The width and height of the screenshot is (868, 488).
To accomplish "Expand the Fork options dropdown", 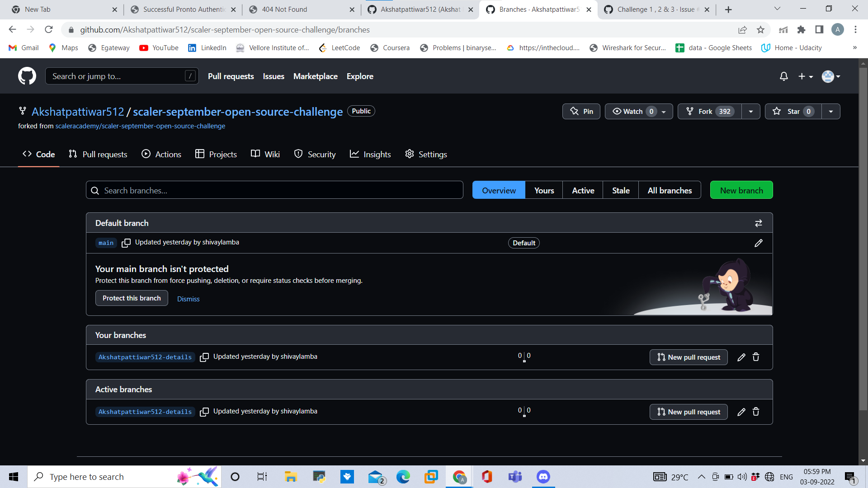I will [750, 111].
